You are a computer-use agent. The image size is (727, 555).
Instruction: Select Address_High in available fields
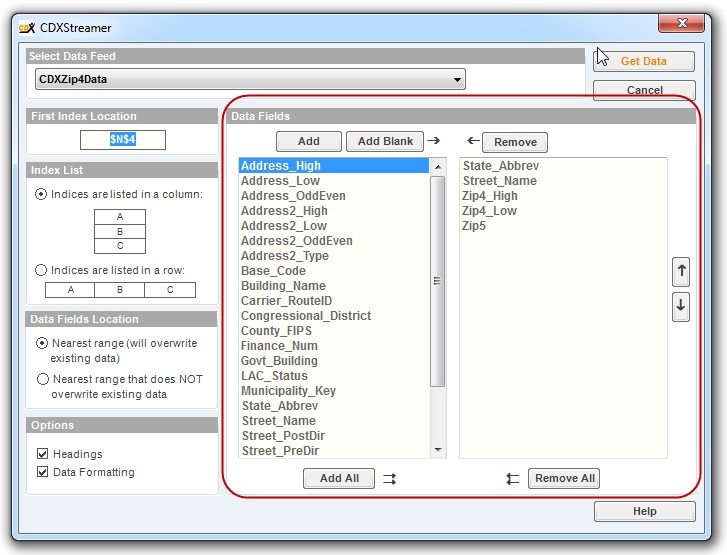click(334, 166)
